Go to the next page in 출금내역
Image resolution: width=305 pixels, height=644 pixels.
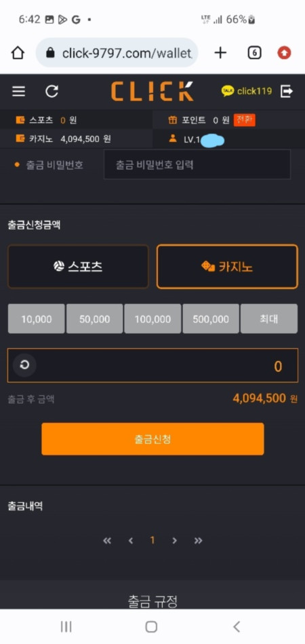point(175,540)
